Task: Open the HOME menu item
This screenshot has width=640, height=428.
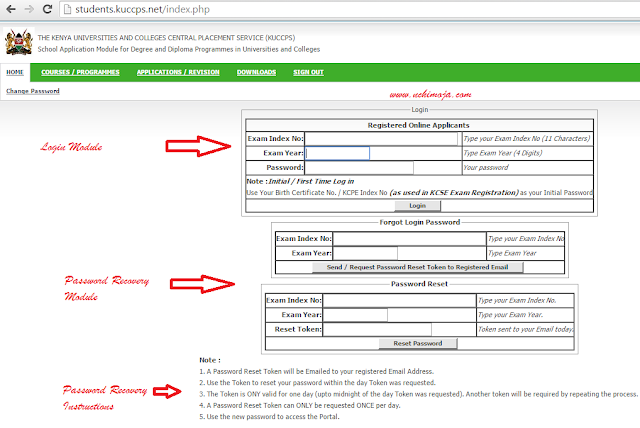Action: [15, 72]
